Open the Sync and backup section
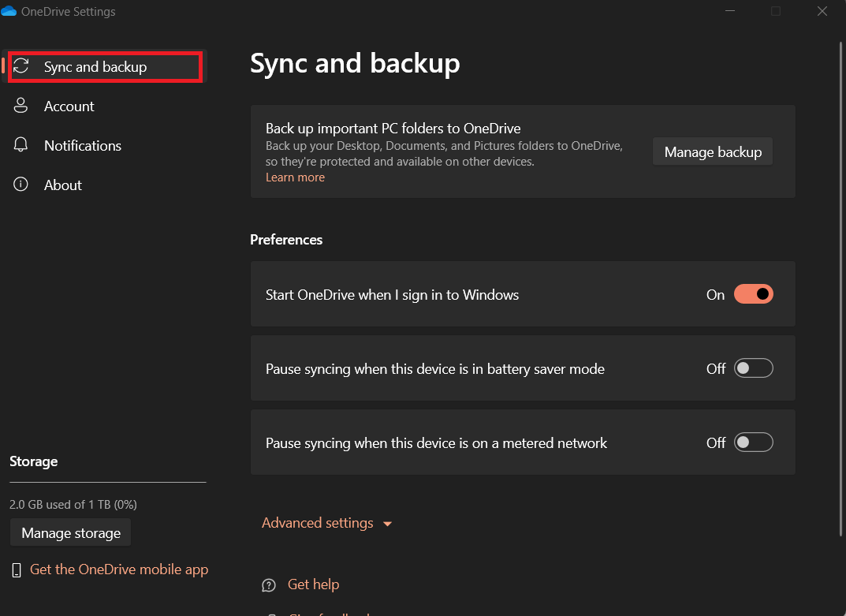Screen dimensions: 846x616 pos(105,66)
